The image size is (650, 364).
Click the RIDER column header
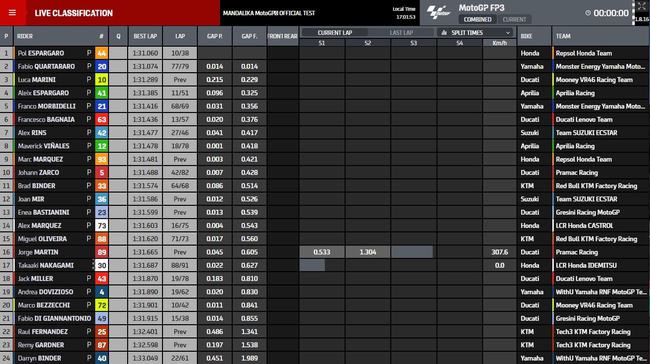click(25, 36)
